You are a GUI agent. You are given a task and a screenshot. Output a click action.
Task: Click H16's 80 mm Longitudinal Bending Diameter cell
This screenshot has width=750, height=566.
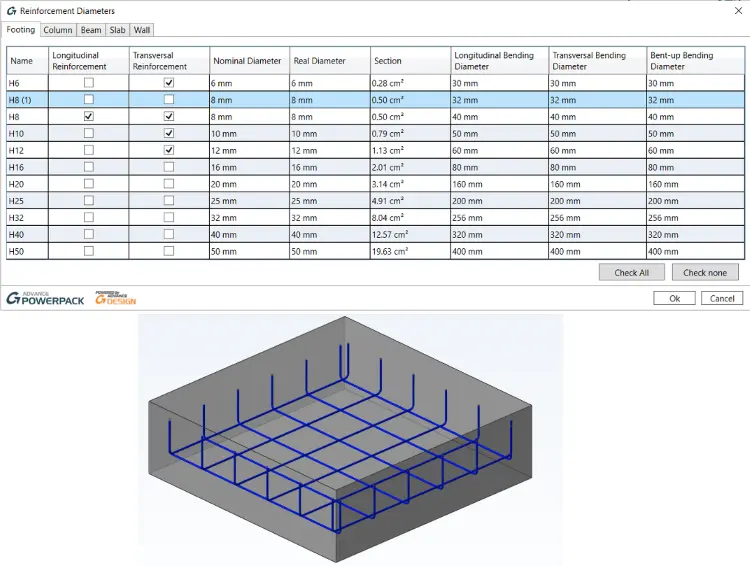(499, 167)
